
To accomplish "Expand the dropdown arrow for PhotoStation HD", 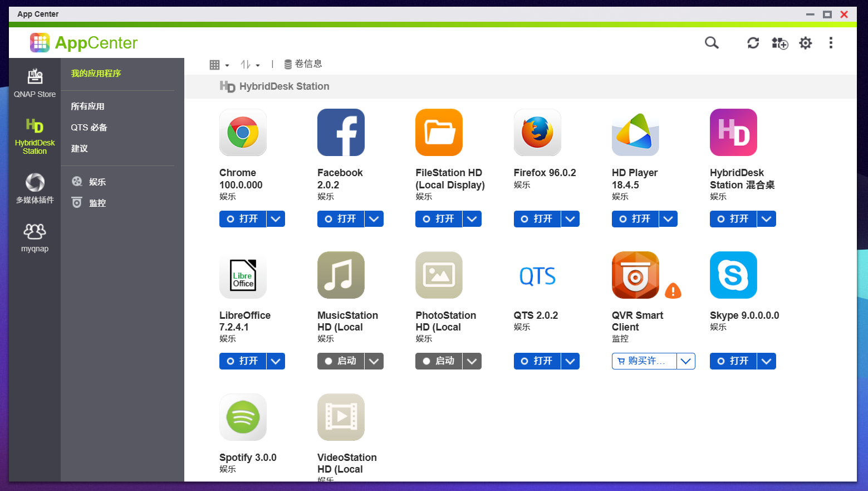I will [x=472, y=361].
